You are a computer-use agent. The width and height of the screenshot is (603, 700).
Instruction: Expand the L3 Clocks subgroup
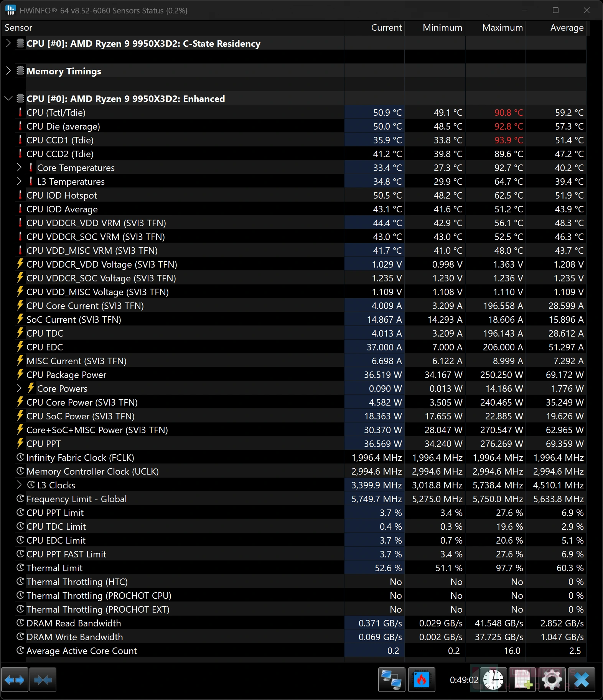(x=19, y=485)
